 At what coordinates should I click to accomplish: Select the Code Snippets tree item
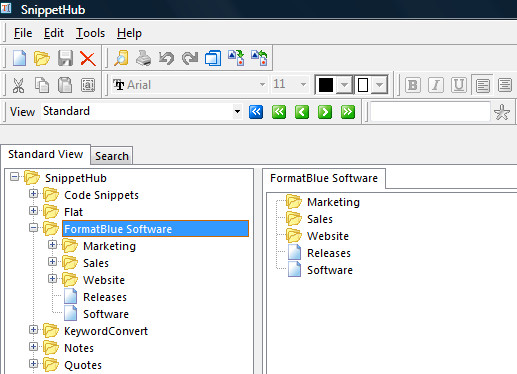point(101,195)
